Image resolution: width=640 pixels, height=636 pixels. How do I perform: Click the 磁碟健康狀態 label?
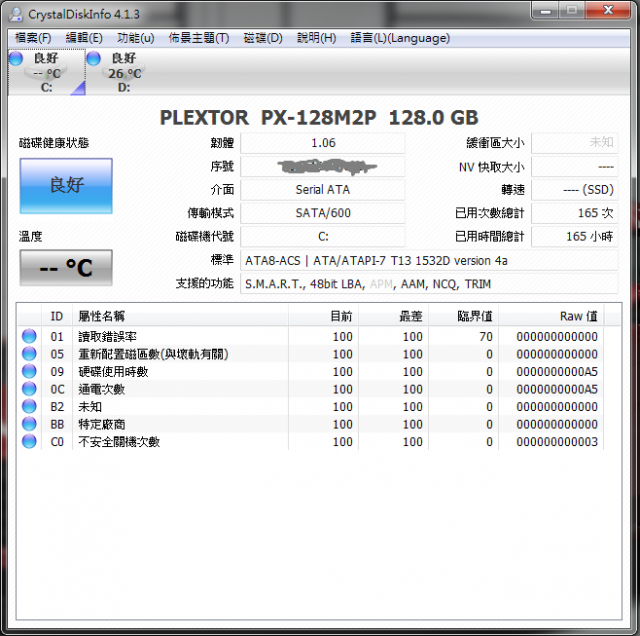pyautogui.click(x=54, y=143)
